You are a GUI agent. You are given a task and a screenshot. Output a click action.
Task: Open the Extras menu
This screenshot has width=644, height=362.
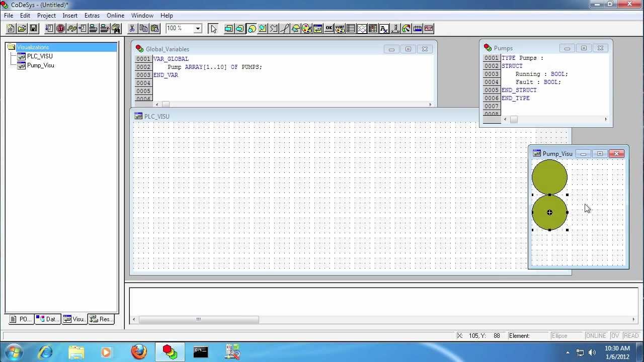(92, 16)
